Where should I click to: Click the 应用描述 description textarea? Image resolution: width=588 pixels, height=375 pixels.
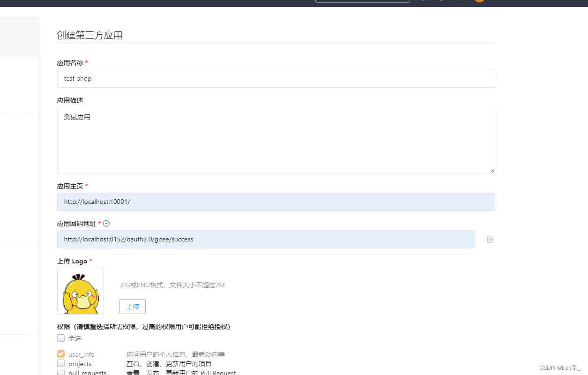pyautogui.click(x=275, y=141)
